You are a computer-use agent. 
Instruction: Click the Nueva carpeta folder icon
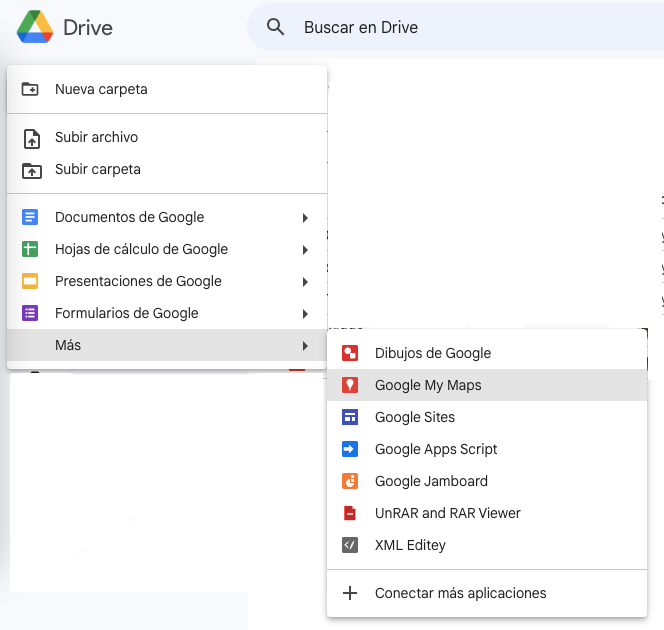(31, 89)
